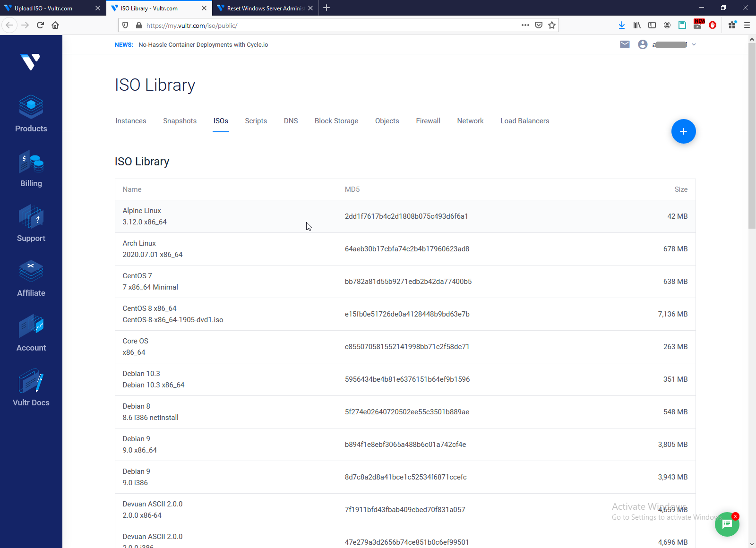Click the blue plus add ISO button

(683, 131)
